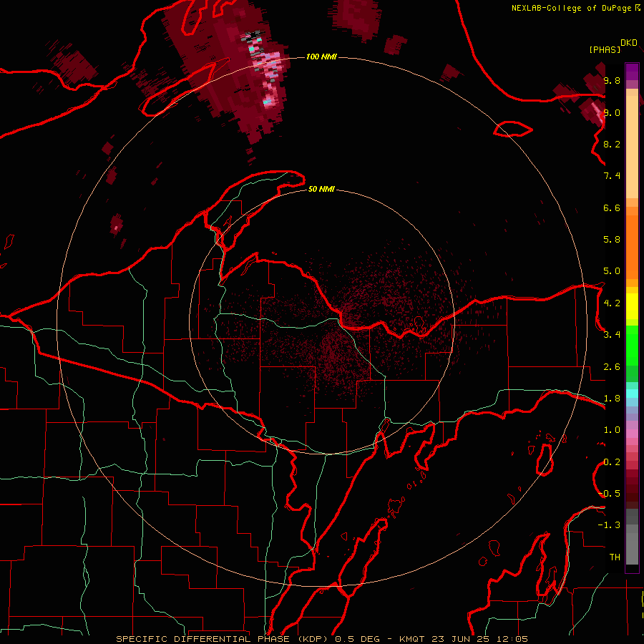Click the 50 NMI range ring label
This screenshot has width=644, height=644.
321,189
